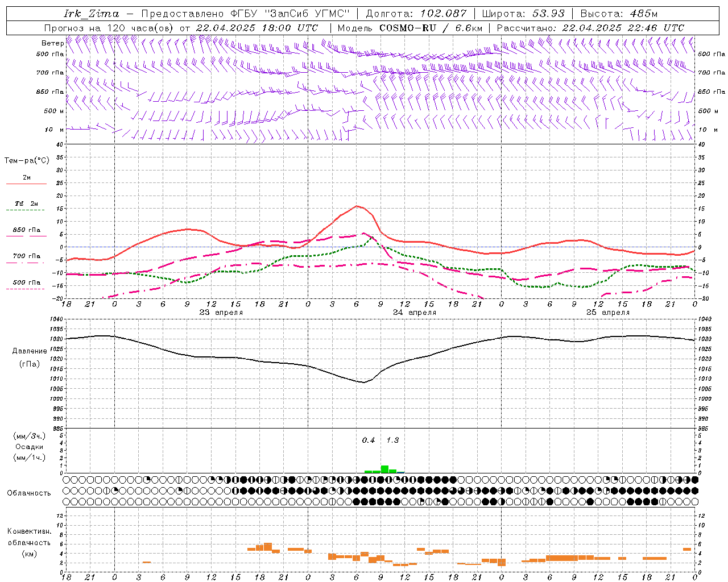The image size is (728, 582).
Task: Click the elevation value "485м"
Action: tap(643, 14)
